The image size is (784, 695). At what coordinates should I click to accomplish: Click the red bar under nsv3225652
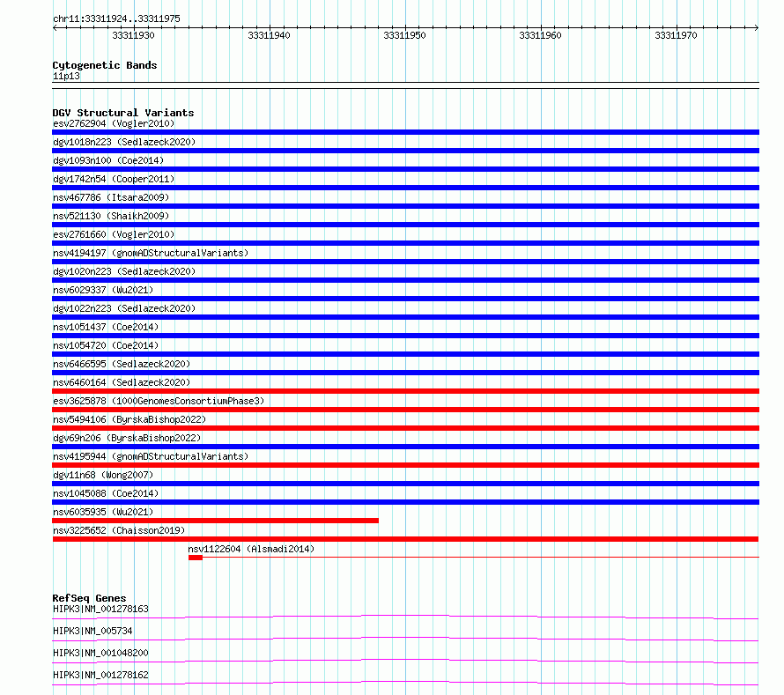405,539
